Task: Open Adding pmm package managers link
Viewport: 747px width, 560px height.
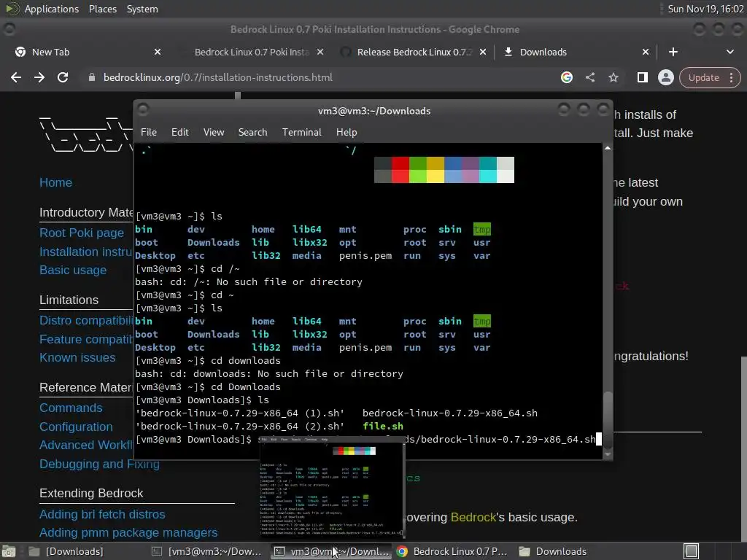Action: point(128,532)
